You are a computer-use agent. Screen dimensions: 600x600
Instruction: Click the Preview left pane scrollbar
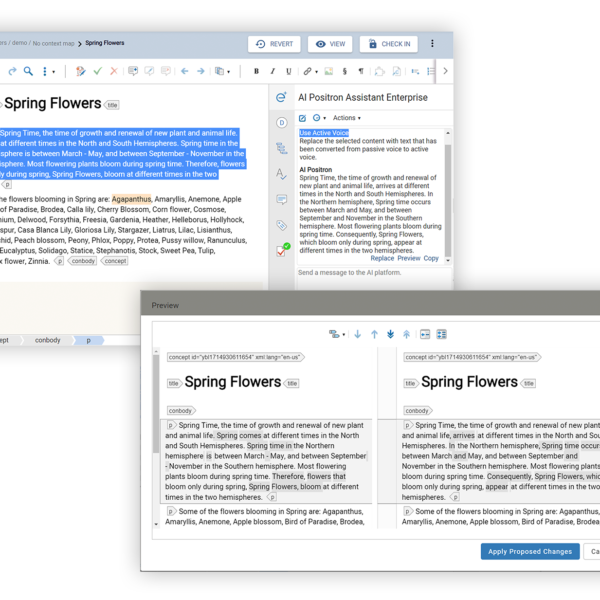(x=156, y=404)
